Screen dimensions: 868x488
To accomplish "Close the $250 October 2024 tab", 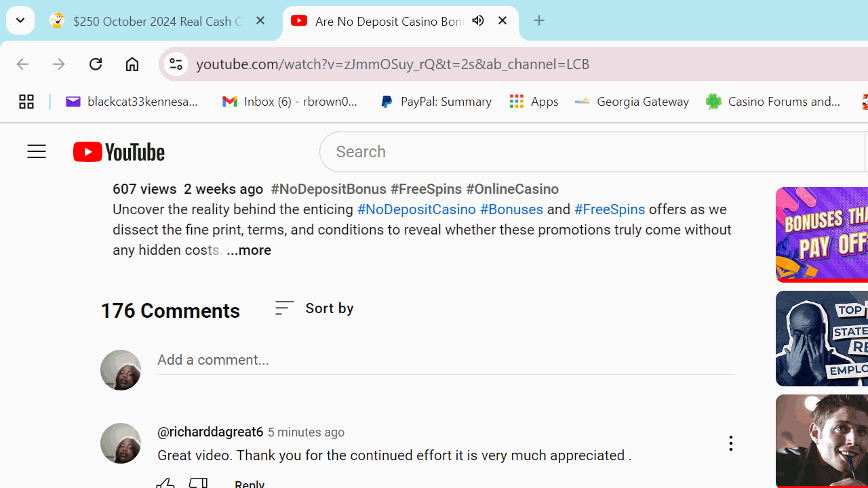I will 260,20.
